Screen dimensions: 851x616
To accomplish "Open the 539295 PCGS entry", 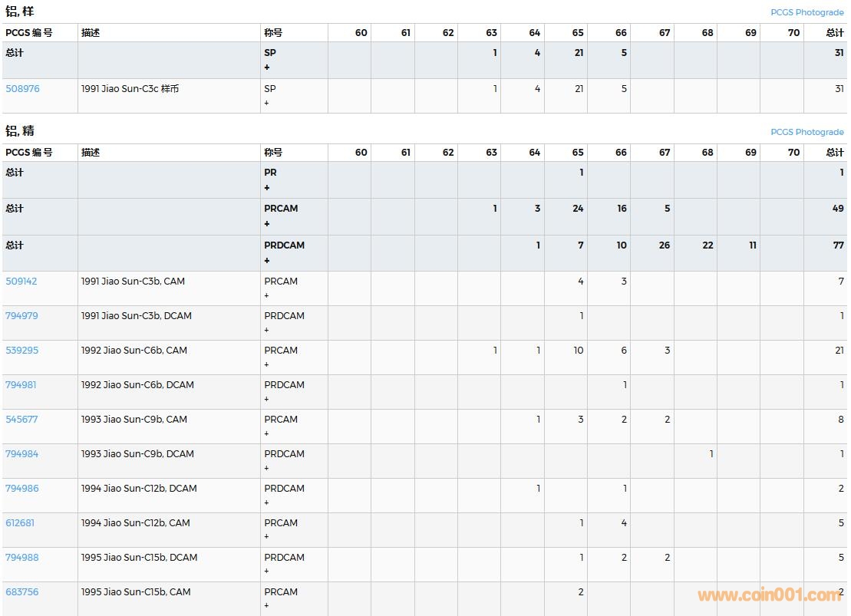I will point(21,351).
